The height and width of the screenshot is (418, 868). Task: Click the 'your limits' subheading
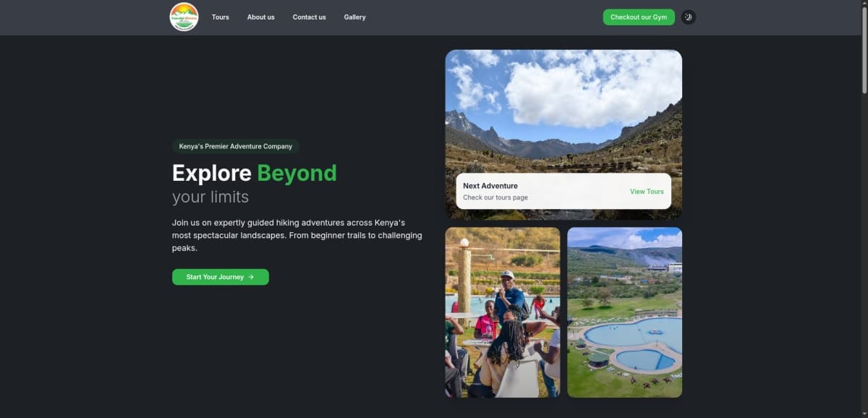[x=210, y=197]
